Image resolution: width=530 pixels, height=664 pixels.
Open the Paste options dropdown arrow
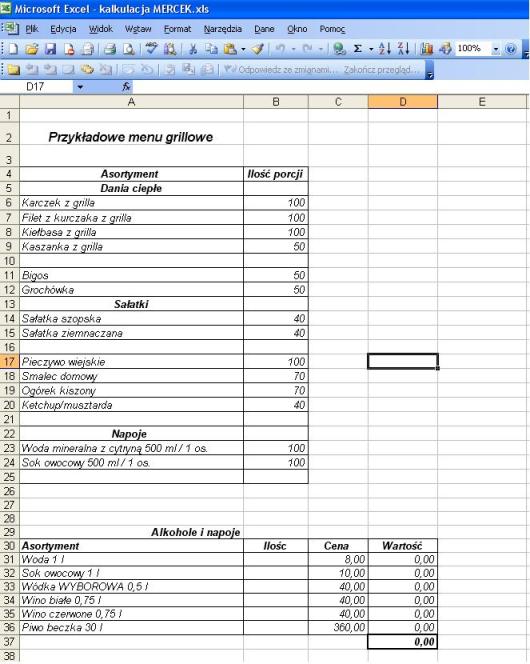243,50
